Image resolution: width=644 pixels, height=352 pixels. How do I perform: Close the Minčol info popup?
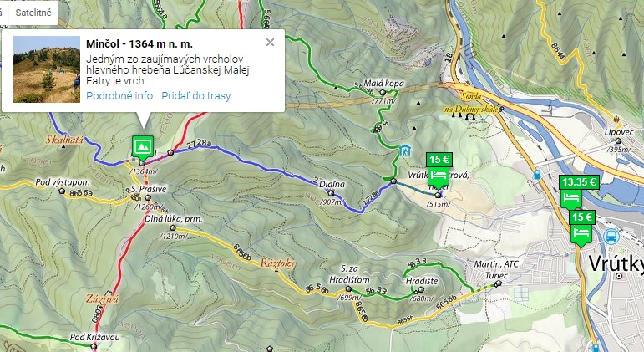[270, 42]
